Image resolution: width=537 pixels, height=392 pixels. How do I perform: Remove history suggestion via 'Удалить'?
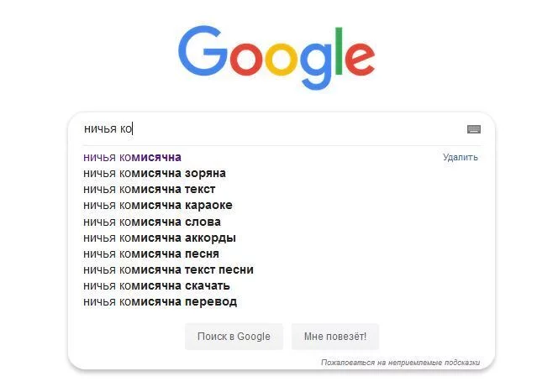[x=460, y=157]
